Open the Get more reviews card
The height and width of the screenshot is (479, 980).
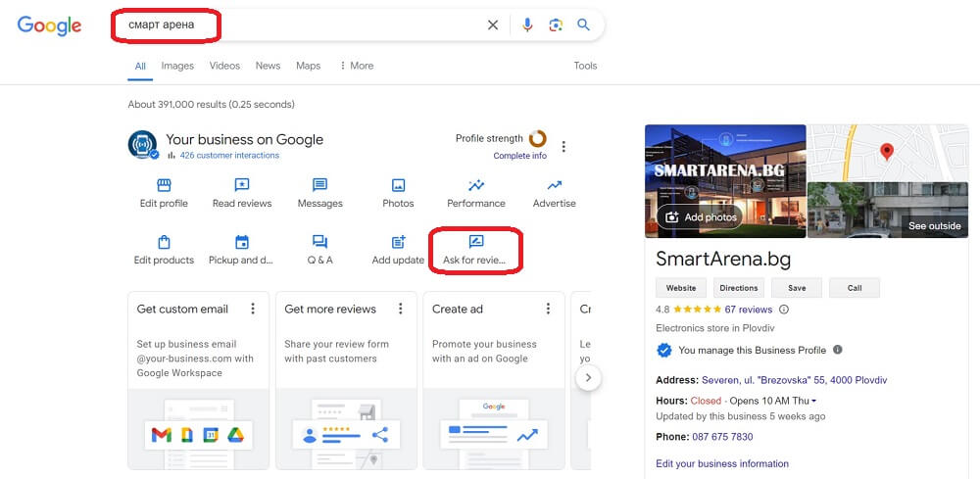(x=346, y=380)
